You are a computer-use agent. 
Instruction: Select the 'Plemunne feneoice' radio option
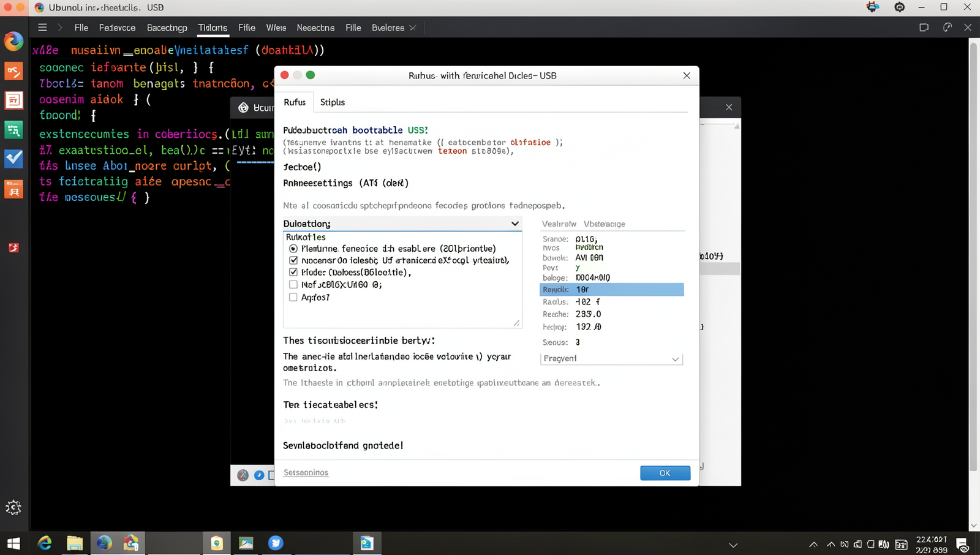pyautogui.click(x=293, y=249)
